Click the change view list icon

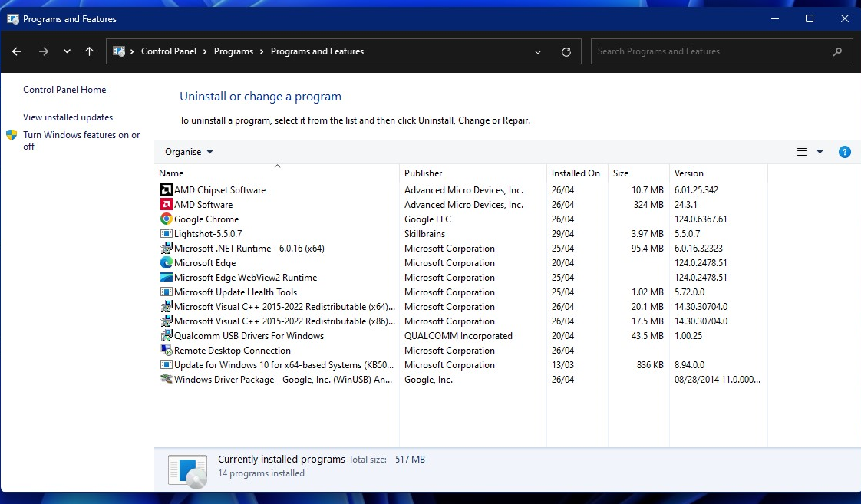pyautogui.click(x=802, y=152)
